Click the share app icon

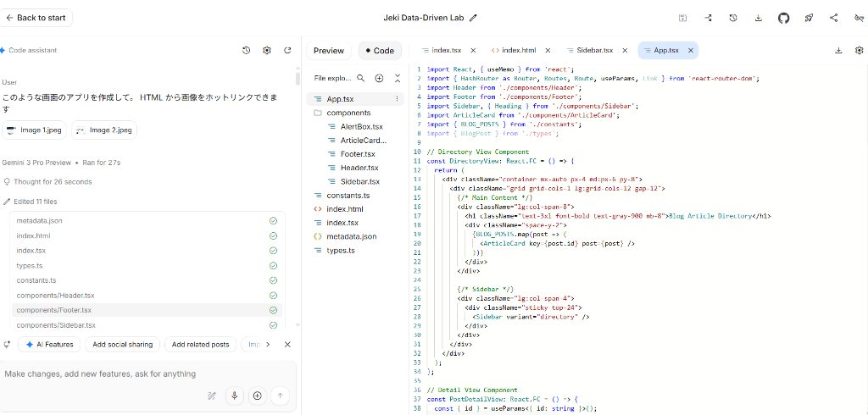(833, 18)
